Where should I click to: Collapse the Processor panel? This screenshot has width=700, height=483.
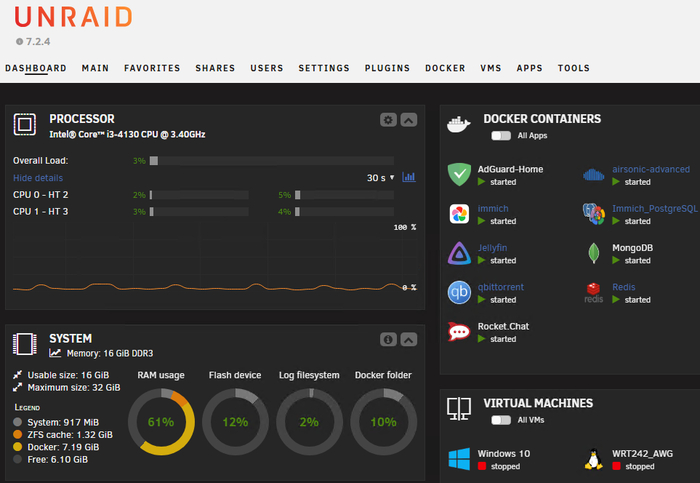tap(408, 120)
